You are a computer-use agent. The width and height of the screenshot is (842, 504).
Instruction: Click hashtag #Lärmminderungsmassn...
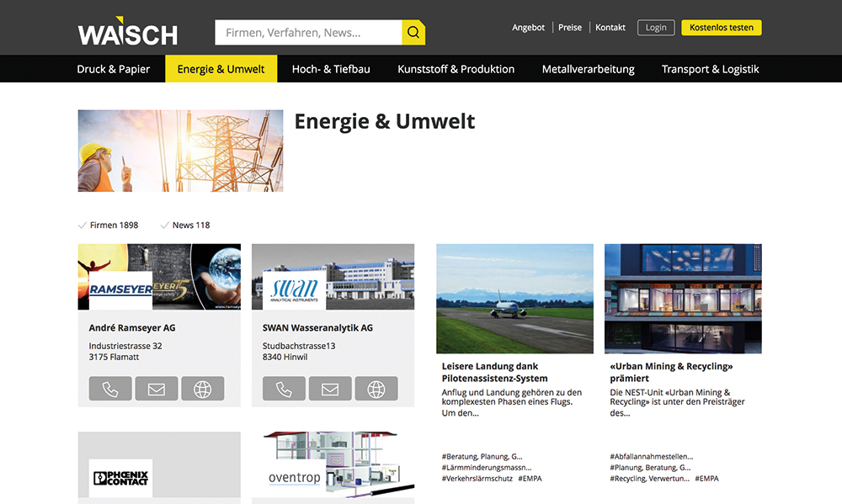click(487, 467)
